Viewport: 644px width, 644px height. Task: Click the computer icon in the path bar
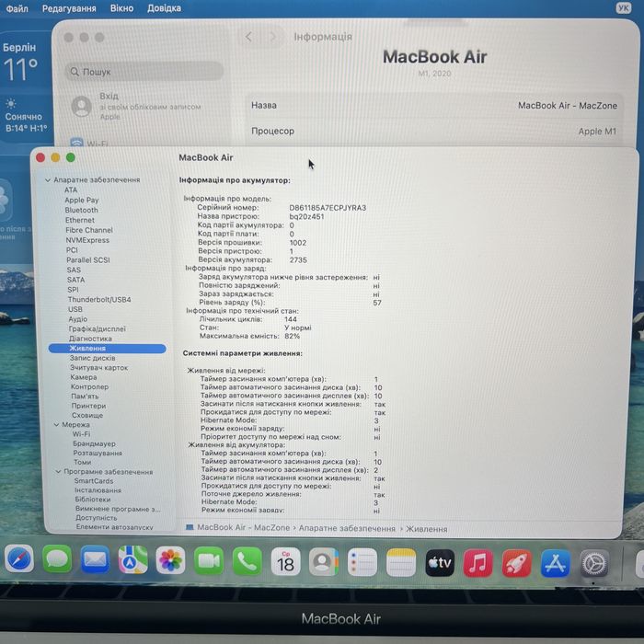[x=190, y=527]
